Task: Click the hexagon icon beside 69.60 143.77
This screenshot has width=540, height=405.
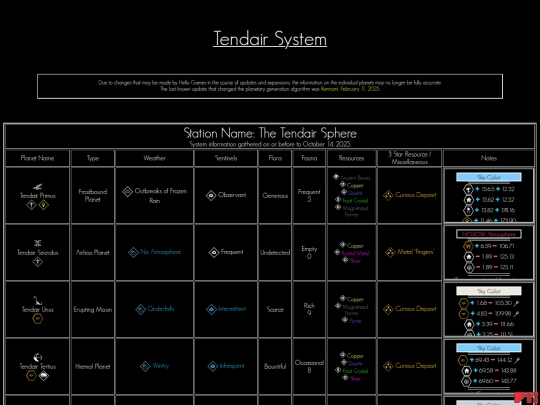Action: (466, 381)
